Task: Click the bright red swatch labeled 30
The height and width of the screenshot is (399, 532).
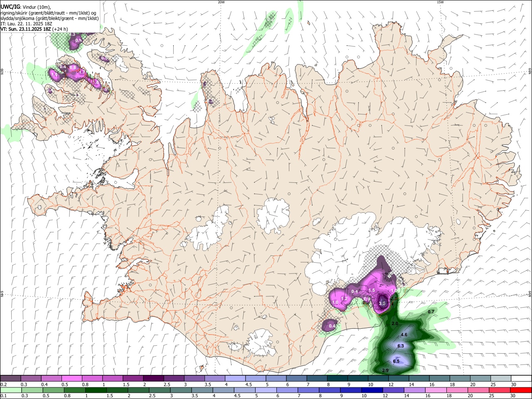Action: [x=522, y=390]
